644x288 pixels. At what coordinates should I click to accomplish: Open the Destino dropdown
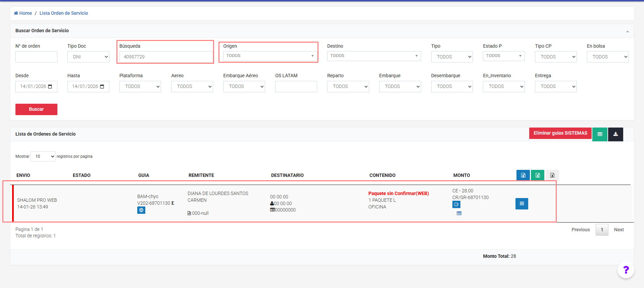(x=374, y=56)
